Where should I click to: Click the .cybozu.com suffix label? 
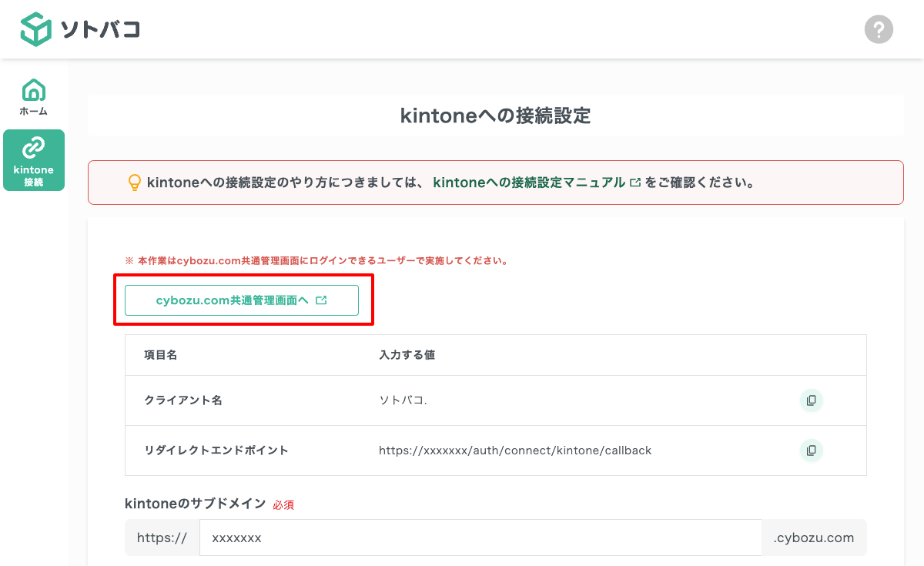coord(814,538)
